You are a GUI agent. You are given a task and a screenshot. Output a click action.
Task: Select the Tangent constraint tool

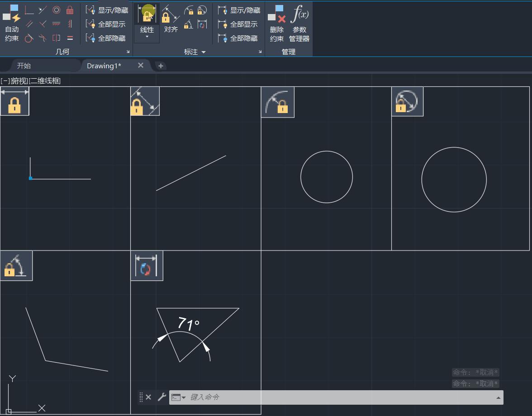pyautogui.click(x=29, y=38)
